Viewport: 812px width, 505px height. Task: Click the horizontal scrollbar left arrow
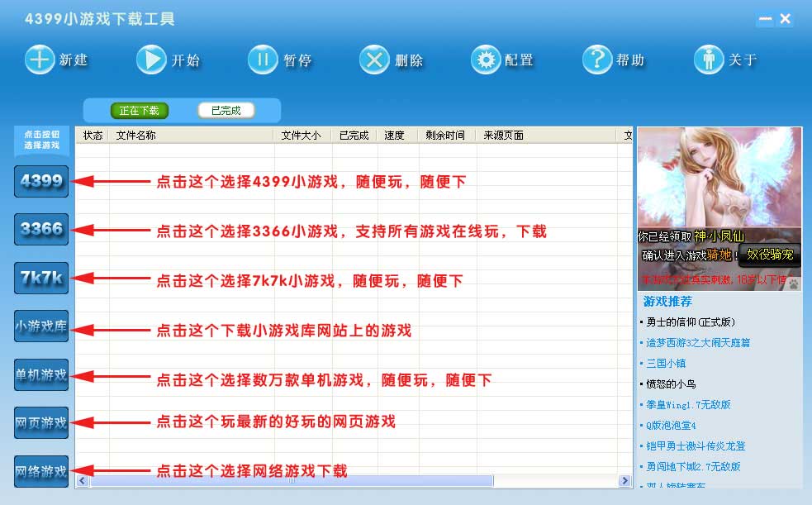[83, 481]
